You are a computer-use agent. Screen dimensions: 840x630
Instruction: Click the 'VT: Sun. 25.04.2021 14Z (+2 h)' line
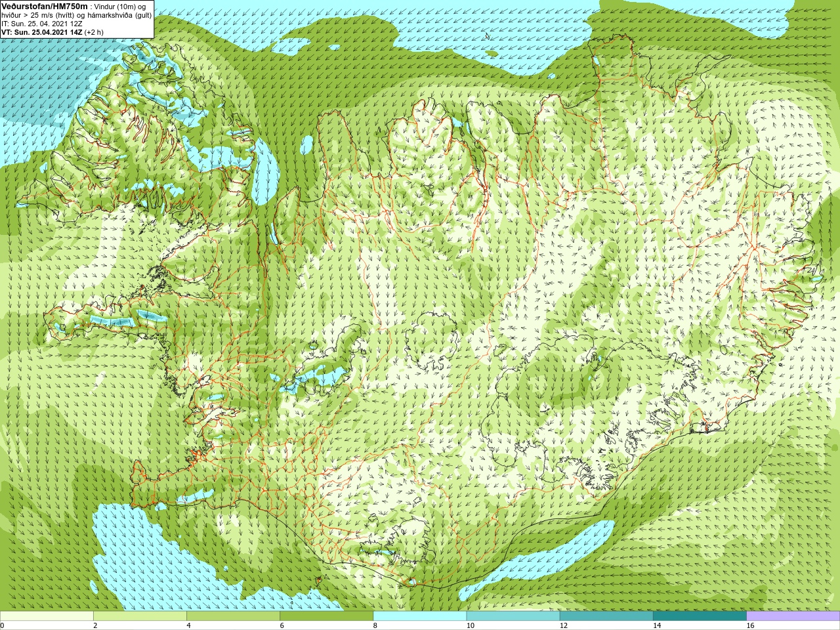[52, 32]
